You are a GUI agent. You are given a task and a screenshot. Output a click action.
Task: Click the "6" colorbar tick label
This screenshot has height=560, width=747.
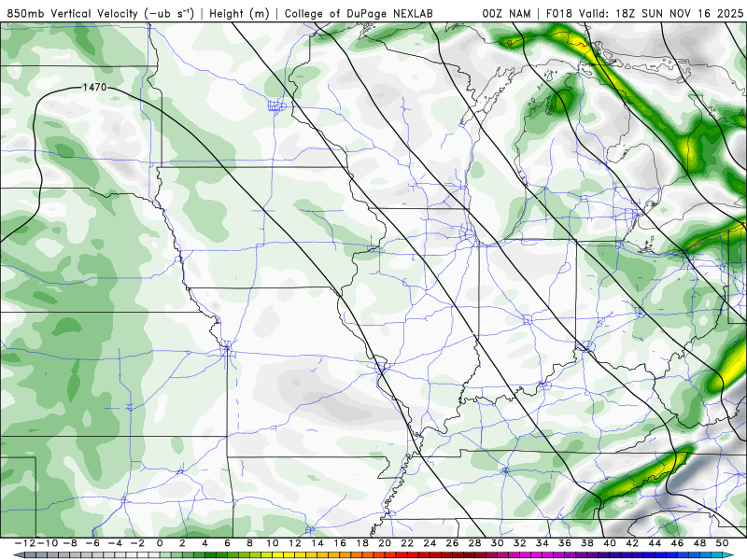coord(227,543)
